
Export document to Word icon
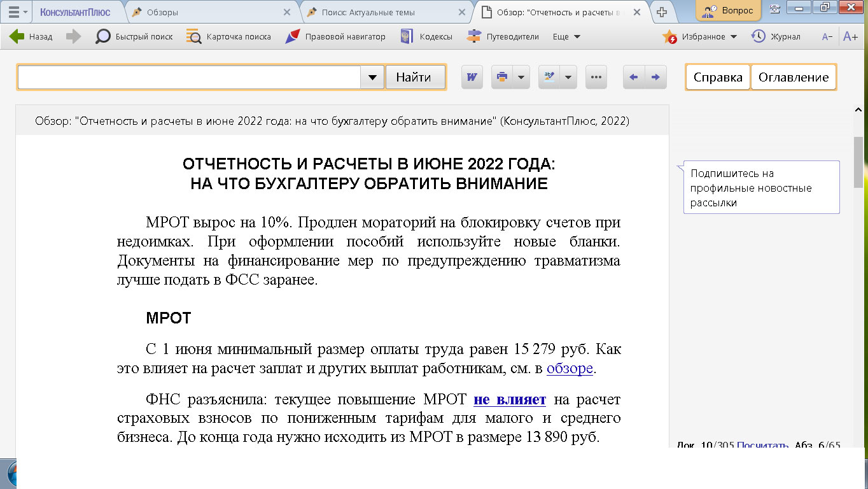coord(472,77)
